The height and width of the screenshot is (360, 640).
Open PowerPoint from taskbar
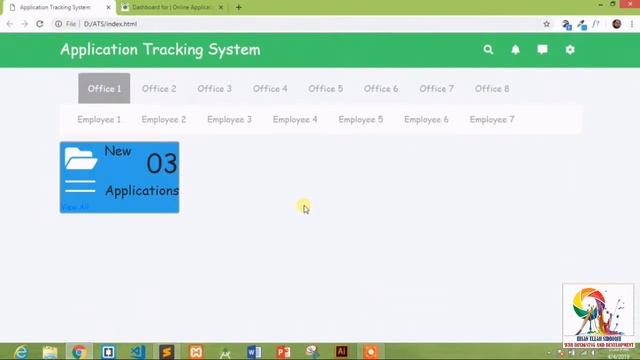tap(283, 352)
